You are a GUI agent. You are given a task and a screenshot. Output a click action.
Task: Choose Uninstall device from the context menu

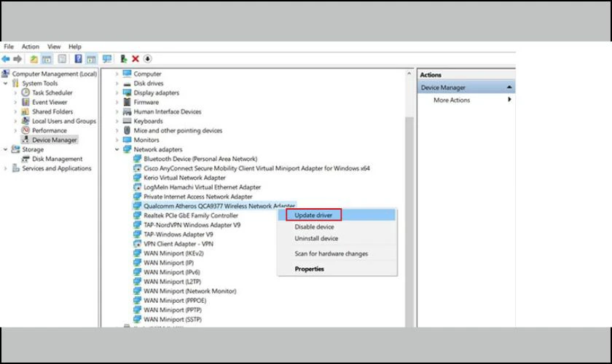tap(337, 238)
